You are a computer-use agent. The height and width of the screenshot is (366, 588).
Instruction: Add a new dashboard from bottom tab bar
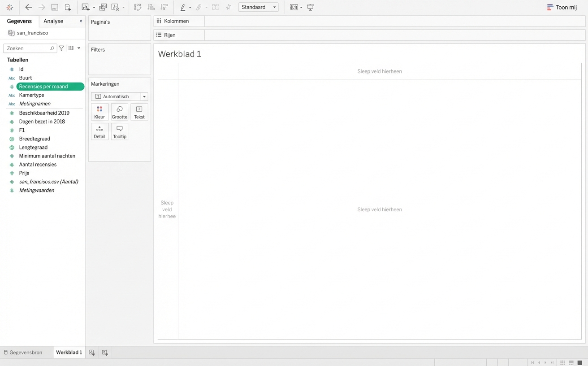[x=105, y=353]
